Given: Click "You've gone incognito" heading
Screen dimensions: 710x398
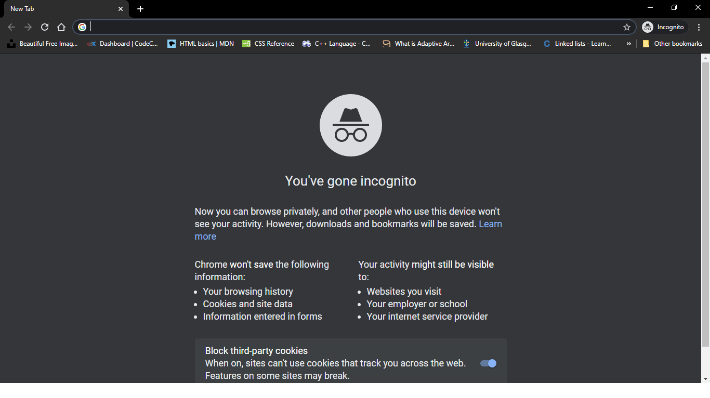Looking at the screenshot, I should 350,181.
